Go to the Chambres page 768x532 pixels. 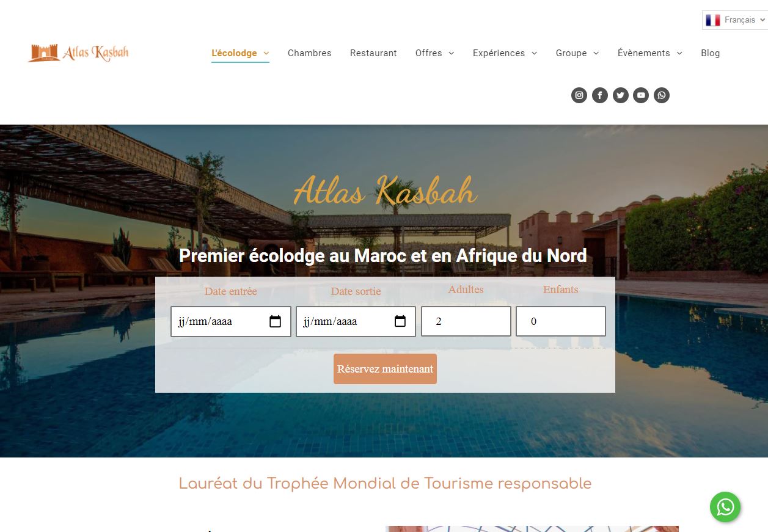[310, 53]
